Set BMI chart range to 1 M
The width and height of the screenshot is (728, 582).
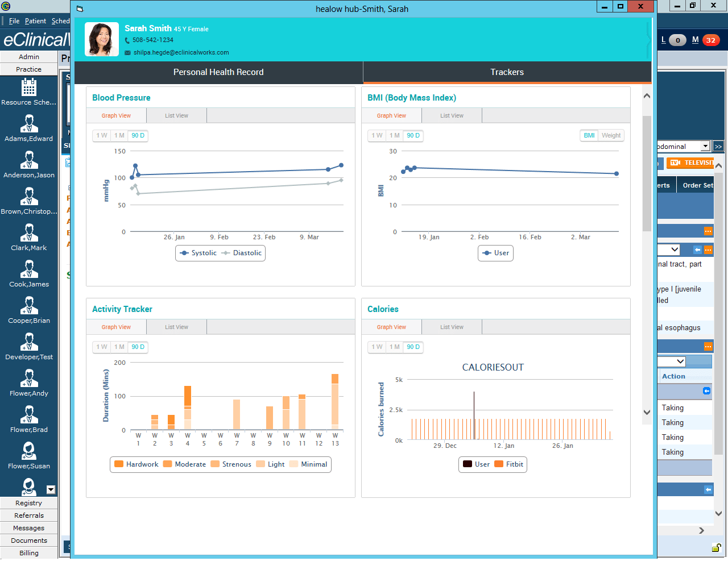click(395, 135)
